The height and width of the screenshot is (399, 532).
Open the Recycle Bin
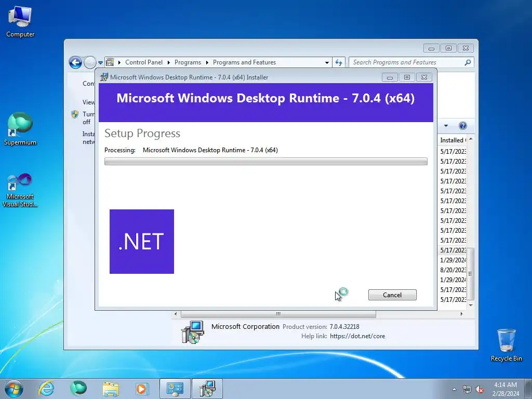pyautogui.click(x=506, y=345)
